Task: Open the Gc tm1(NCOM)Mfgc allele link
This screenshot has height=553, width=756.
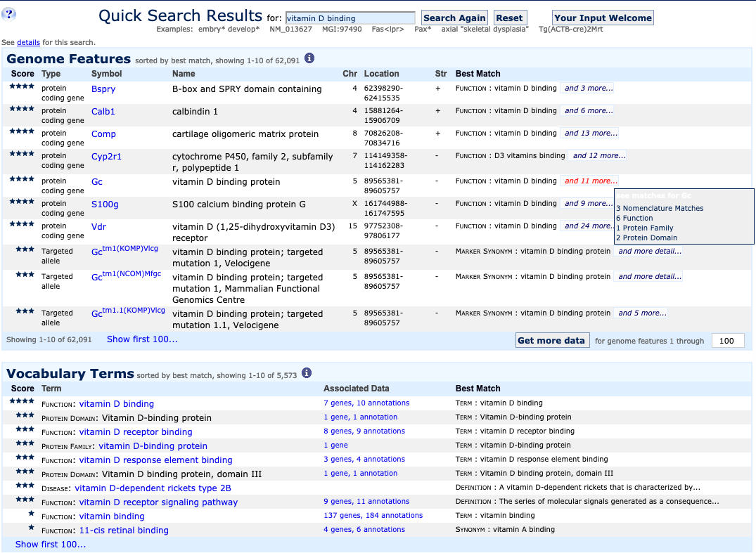Action: click(127, 275)
